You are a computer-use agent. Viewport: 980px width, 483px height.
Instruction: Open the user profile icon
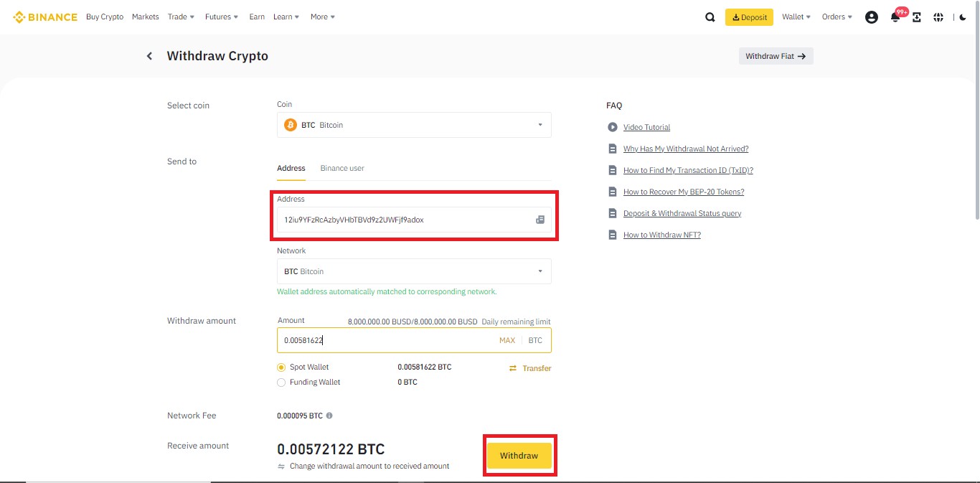pos(872,17)
